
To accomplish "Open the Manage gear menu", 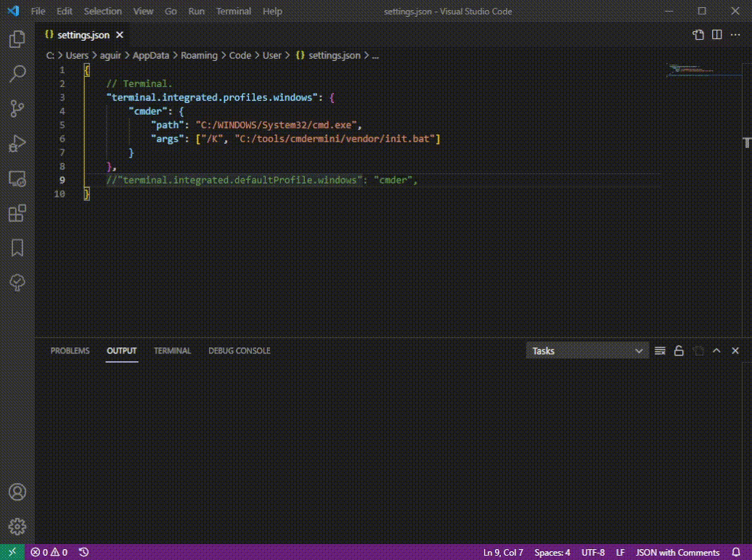I will click(x=17, y=527).
